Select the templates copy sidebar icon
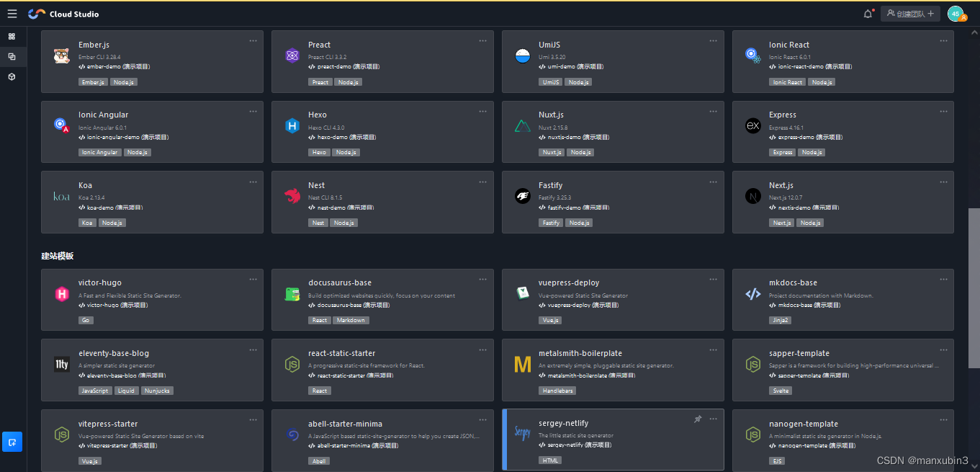This screenshot has height=472, width=980. (12, 56)
